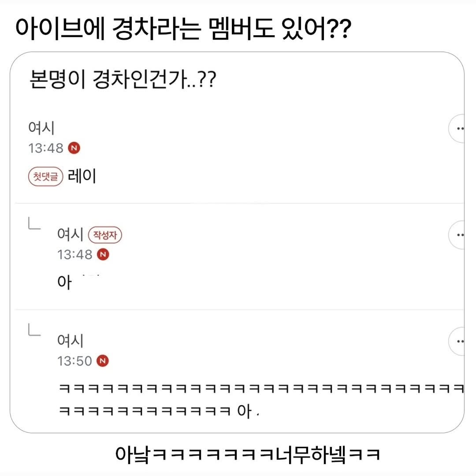The height and width of the screenshot is (476, 476).
Task: Click the comment text 레이
Action: (82, 176)
